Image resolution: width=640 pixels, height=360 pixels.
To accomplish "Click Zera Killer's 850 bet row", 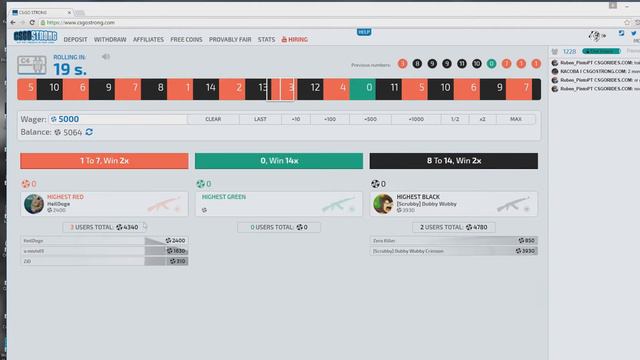I will pyautogui.click(x=454, y=240).
